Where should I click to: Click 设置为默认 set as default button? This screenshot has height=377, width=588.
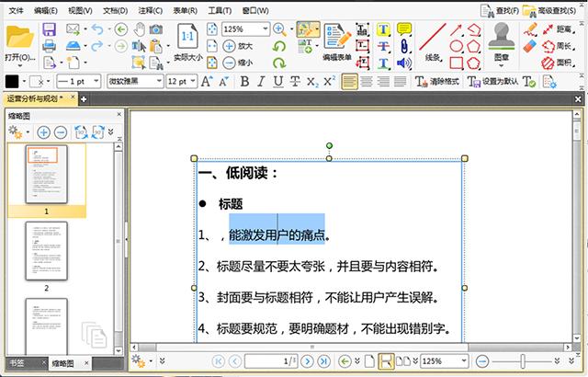(x=492, y=82)
